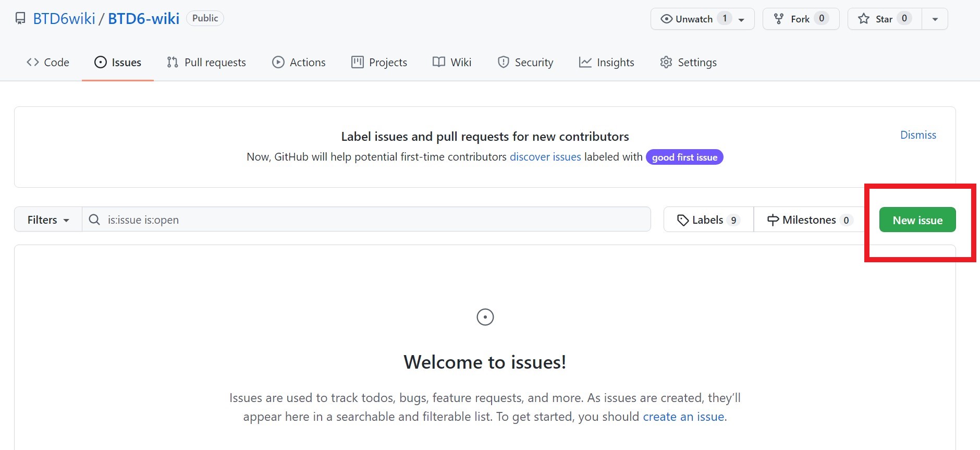Open the BTD6wiki owner link
This screenshot has width=980, height=450.
(x=64, y=19)
